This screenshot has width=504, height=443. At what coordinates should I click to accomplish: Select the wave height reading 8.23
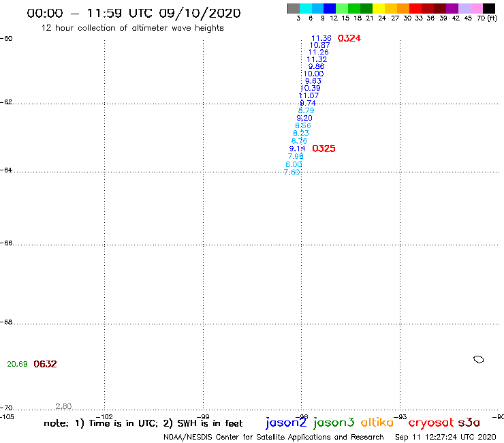[x=301, y=133]
